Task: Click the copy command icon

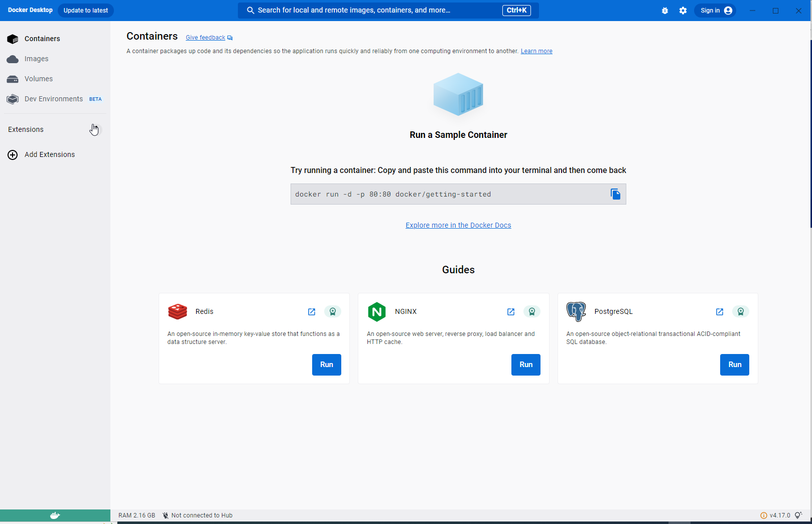Action: click(615, 194)
